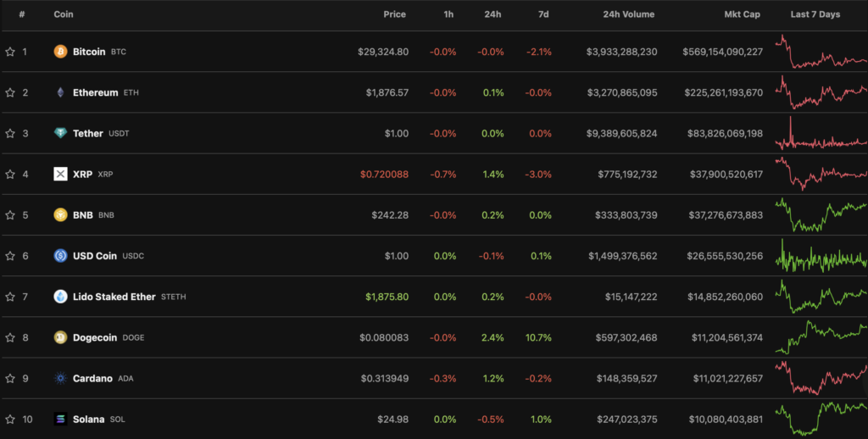Image resolution: width=868 pixels, height=439 pixels.
Task: Click Dogecoin 24h change 2.4%
Action: pyautogui.click(x=492, y=337)
